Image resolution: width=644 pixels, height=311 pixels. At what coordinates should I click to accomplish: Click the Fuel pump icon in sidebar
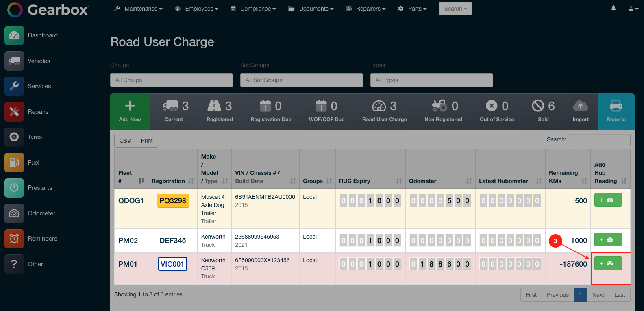click(14, 163)
